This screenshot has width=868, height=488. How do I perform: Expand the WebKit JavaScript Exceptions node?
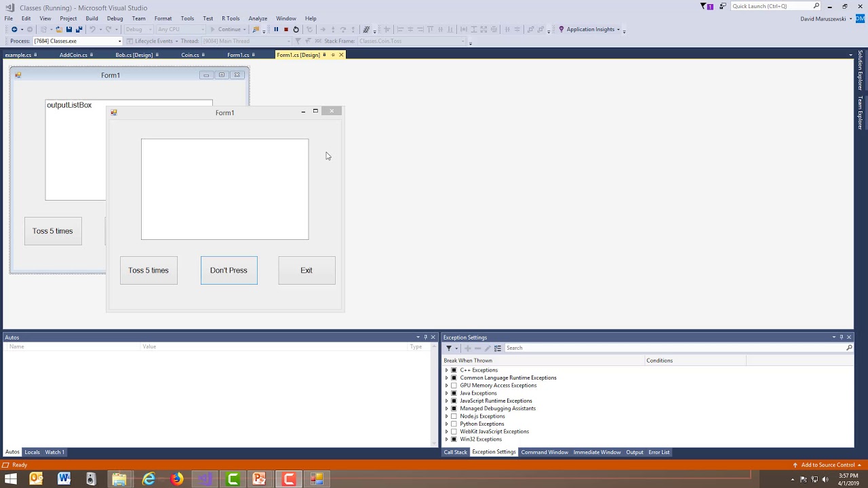click(446, 432)
